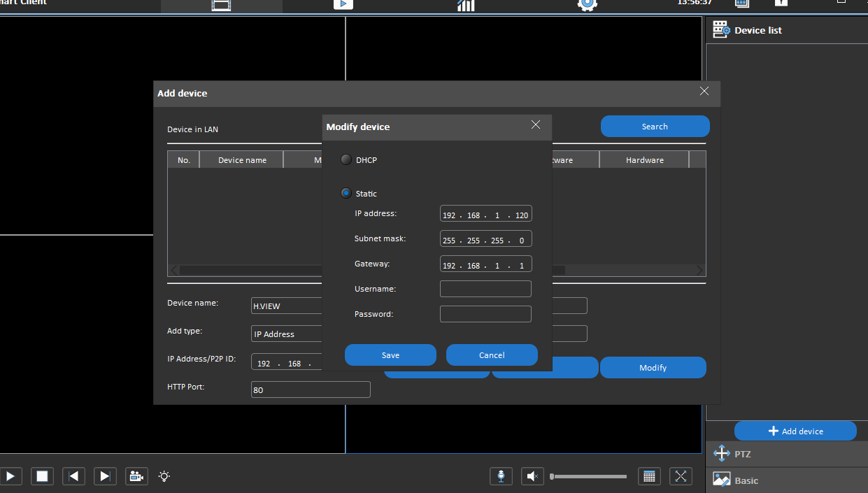The height and width of the screenshot is (493, 868).
Task: Open the grid layout selector icon
Action: [x=649, y=476]
